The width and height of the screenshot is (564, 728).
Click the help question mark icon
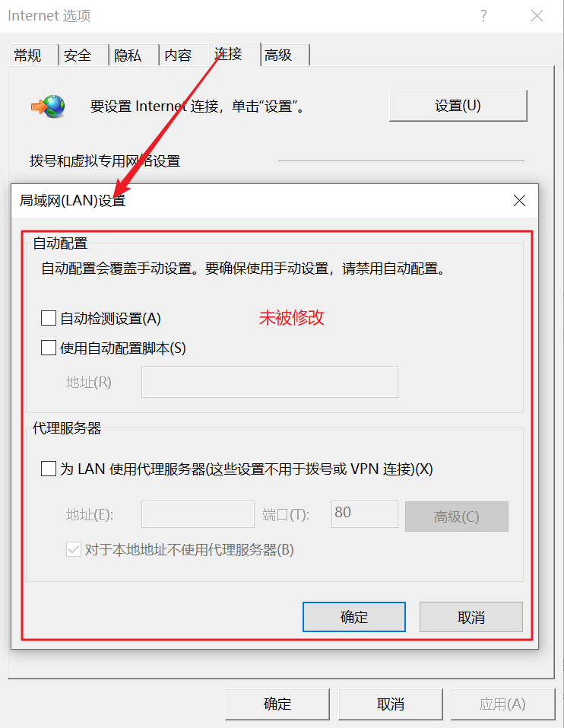pyautogui.click(x=483, y=16)
